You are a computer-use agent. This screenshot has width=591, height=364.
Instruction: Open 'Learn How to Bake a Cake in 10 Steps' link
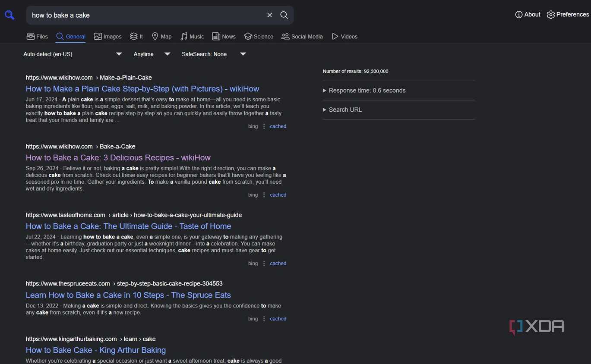128,295
